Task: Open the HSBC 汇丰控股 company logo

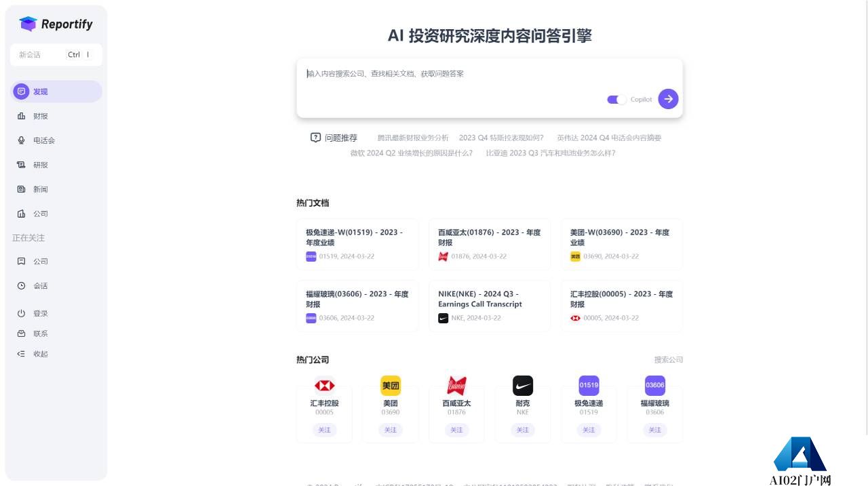Action: [x=324, y=386]
